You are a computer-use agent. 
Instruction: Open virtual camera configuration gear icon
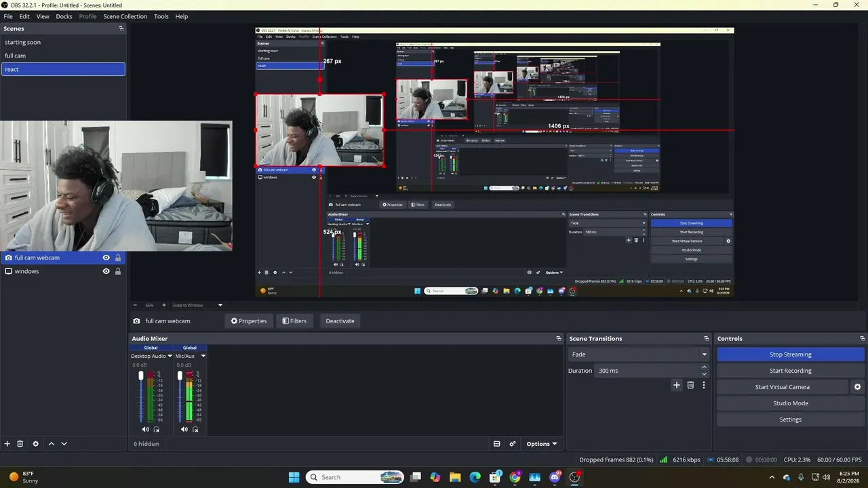click(857, 387)
